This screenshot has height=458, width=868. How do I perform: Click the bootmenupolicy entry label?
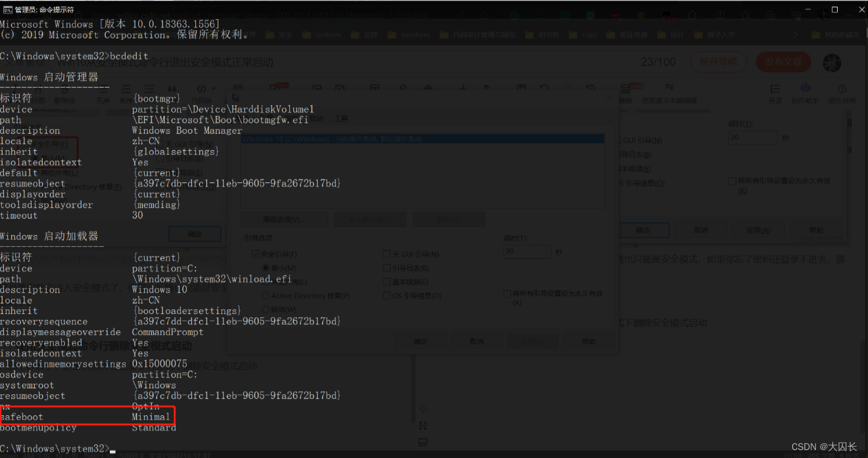39,428
